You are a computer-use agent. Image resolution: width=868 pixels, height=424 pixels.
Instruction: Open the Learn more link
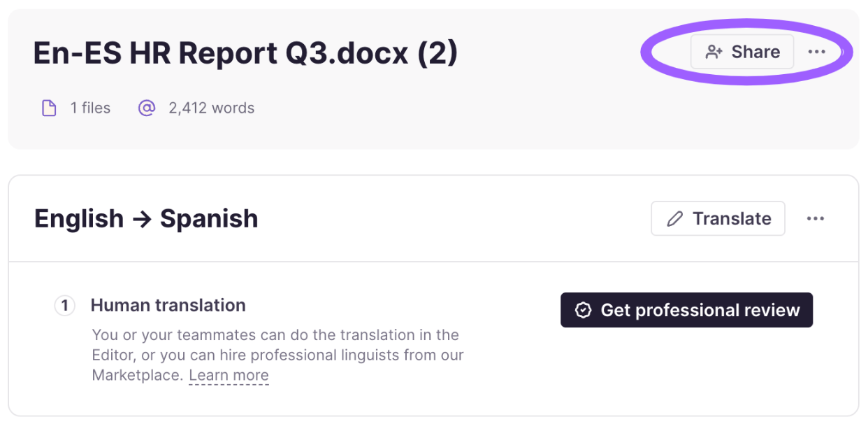(229, 374)
